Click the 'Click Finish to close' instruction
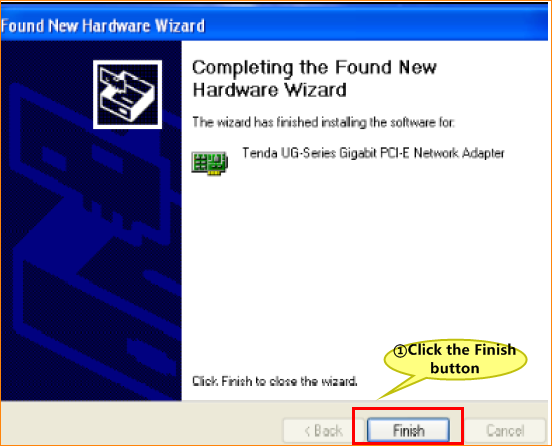This screenshot has width=552, height=446. 275,381
